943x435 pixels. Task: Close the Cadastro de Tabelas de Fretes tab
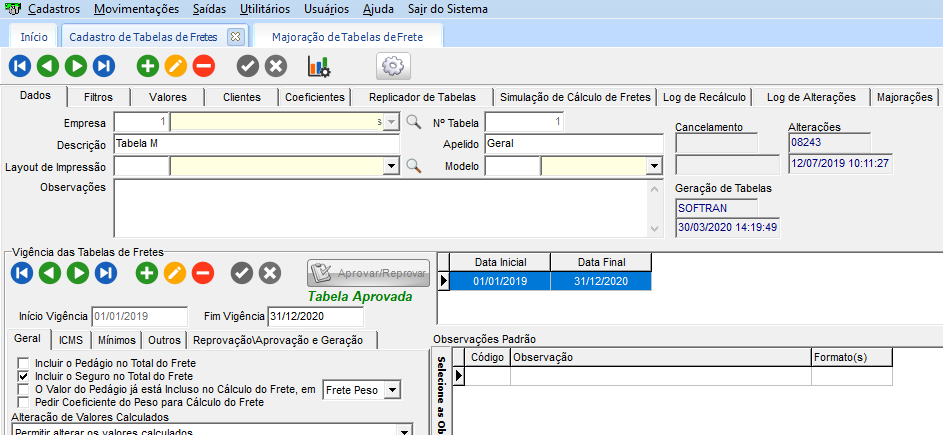(x=235, y=37)
